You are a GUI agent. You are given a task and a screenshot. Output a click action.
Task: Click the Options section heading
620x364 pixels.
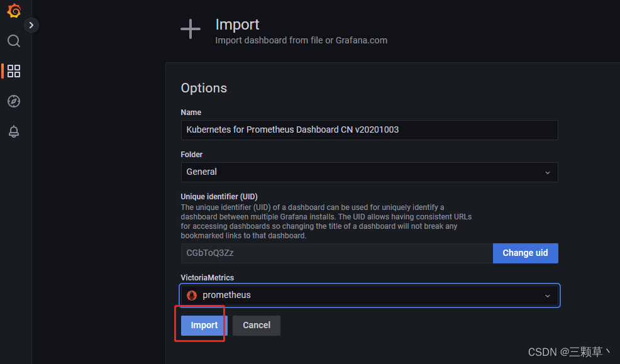pos(204,88)
